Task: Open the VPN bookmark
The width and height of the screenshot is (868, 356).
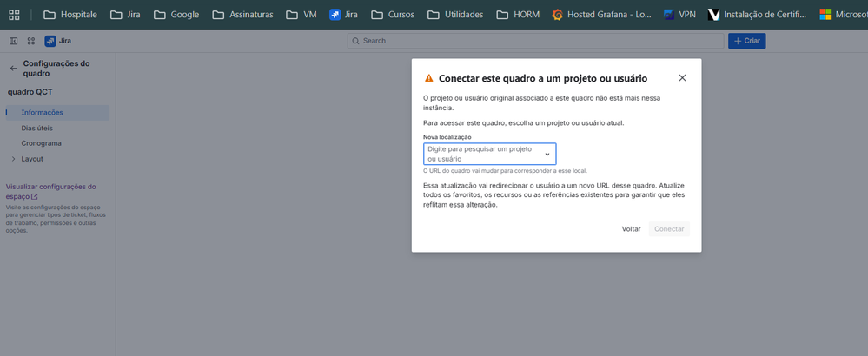Action: pyautogui.click(x=679, y=15)
